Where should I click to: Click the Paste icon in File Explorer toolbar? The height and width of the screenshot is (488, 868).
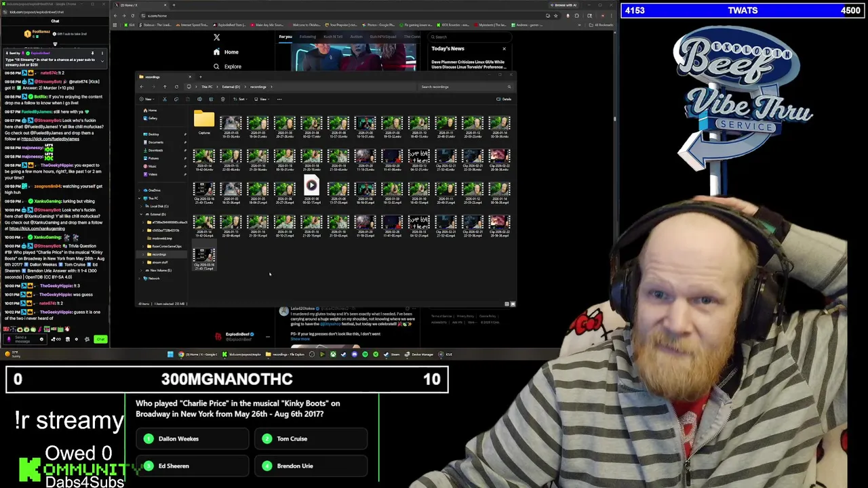[x=188, y=99]
